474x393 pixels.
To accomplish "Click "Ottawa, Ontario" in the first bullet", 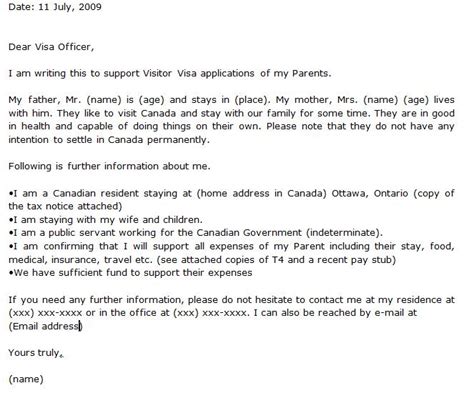I will 370,193.
